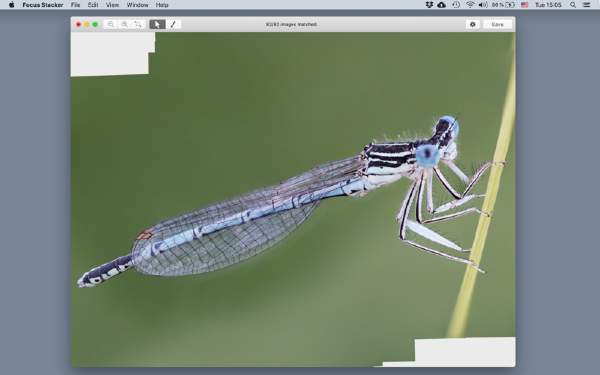
Task: Switch to the brush retouch tool
Action: point(173,24)
